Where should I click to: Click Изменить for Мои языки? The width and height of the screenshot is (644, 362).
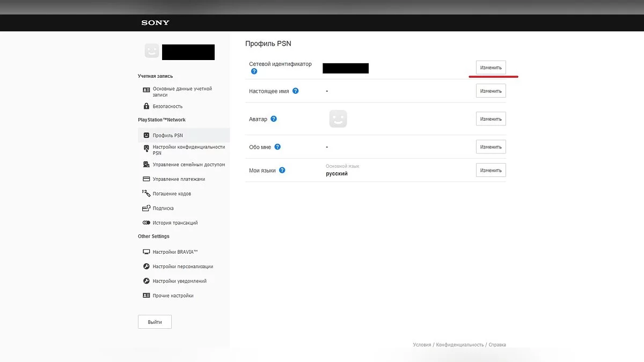coord(491,170)
